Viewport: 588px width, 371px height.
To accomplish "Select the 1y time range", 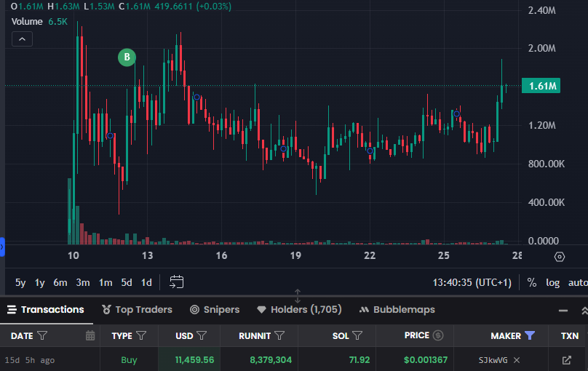I will (x=40, y=282).
